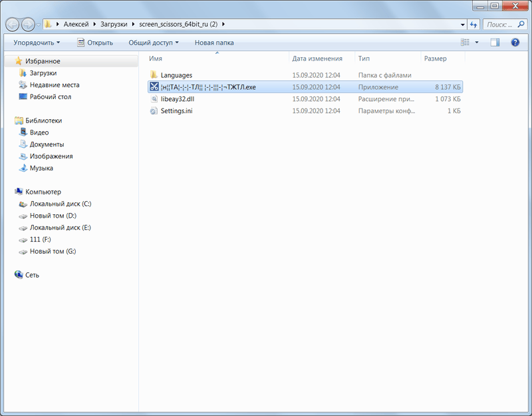
Task: Open Новый том (D:)
Action: point(53,216)
